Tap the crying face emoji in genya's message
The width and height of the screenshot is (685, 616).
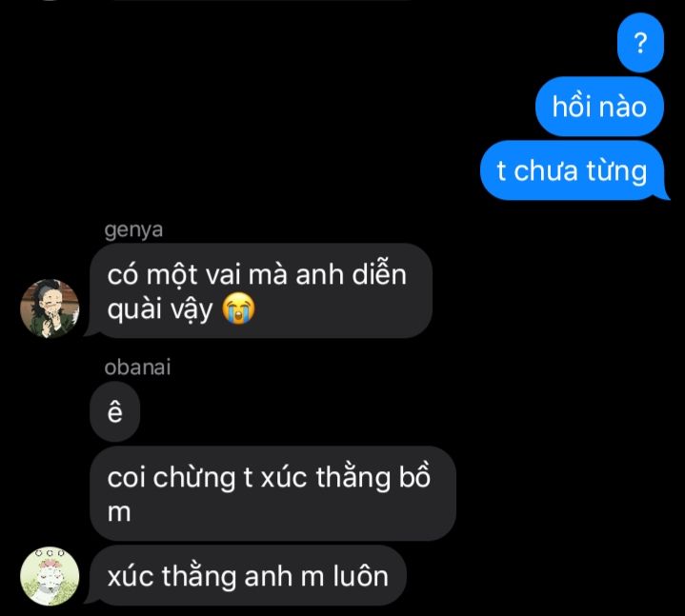238,308
